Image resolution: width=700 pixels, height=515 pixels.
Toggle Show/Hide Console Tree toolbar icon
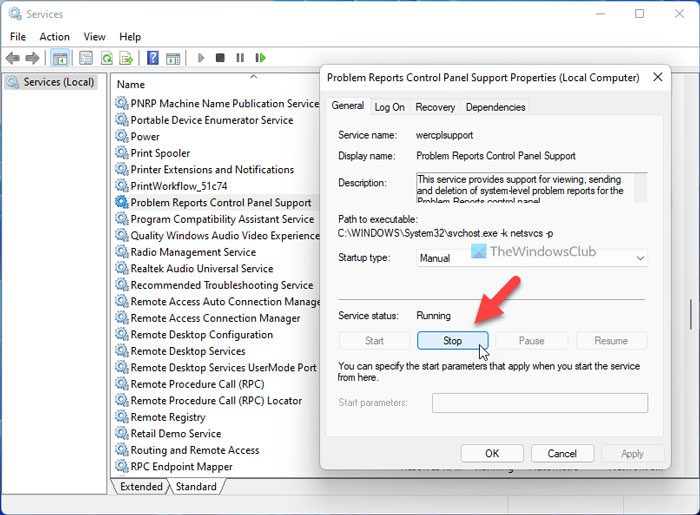click(x=60, y=58)
